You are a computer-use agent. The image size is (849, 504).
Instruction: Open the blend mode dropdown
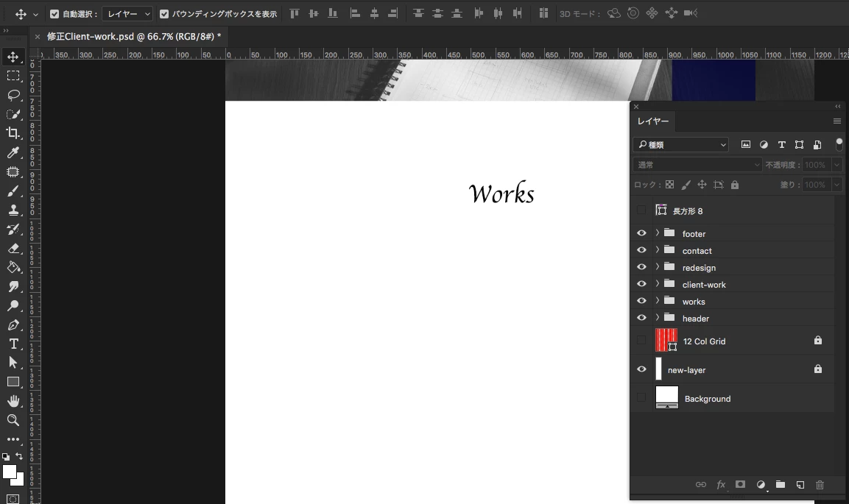click(x=697, y=164)
